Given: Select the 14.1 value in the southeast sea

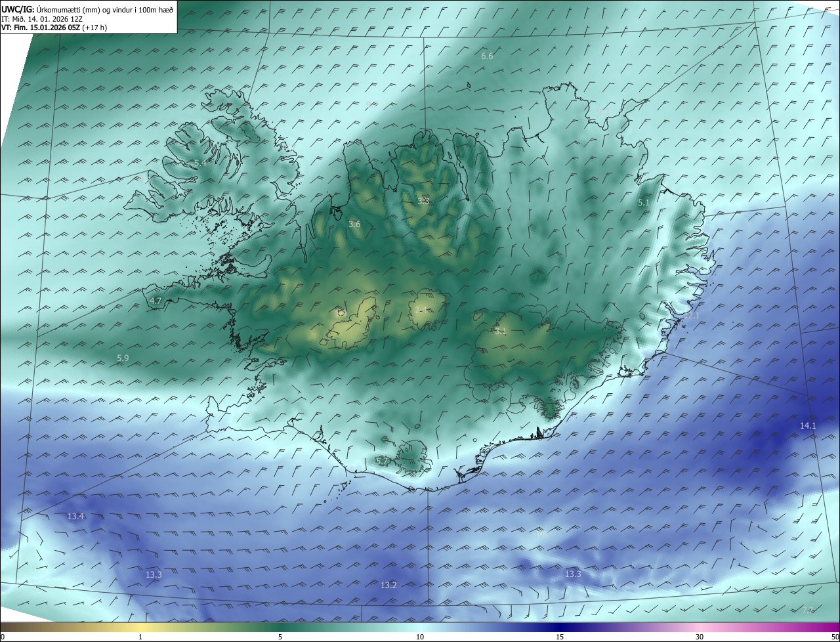Looking at the screenshot, I should click(x=808, y=426).
